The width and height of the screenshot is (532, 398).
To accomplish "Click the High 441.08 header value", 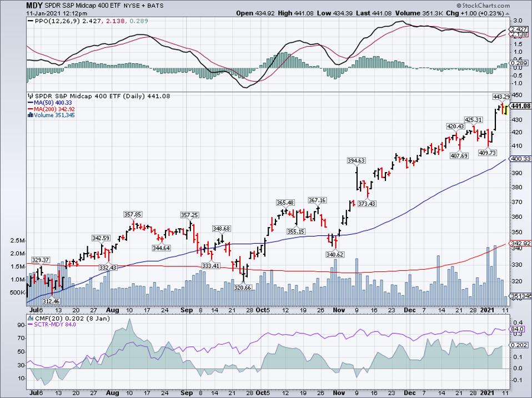I will click(295, 13).
